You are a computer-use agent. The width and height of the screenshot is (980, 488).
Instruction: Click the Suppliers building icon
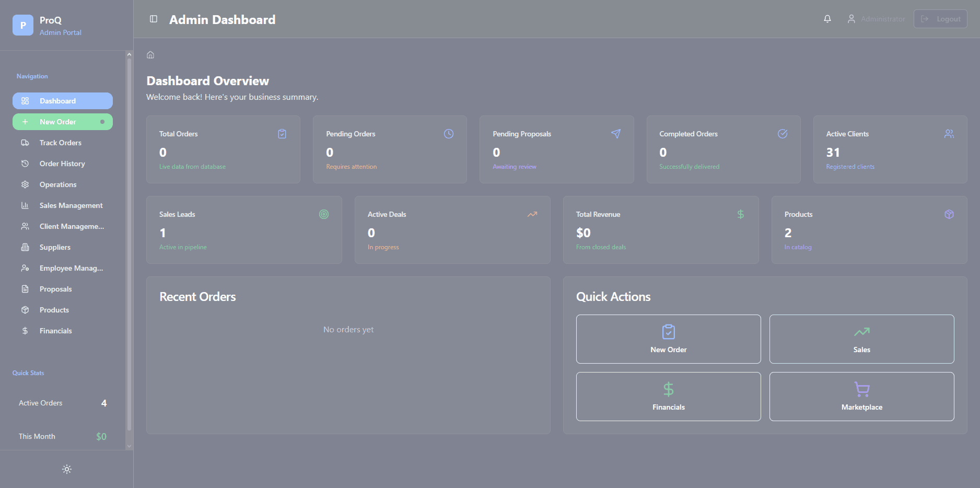[x=25, y=247]
